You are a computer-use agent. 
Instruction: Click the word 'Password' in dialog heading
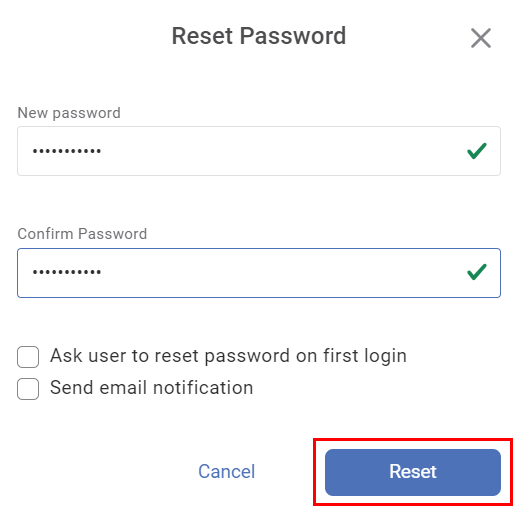tap(293, 36)
